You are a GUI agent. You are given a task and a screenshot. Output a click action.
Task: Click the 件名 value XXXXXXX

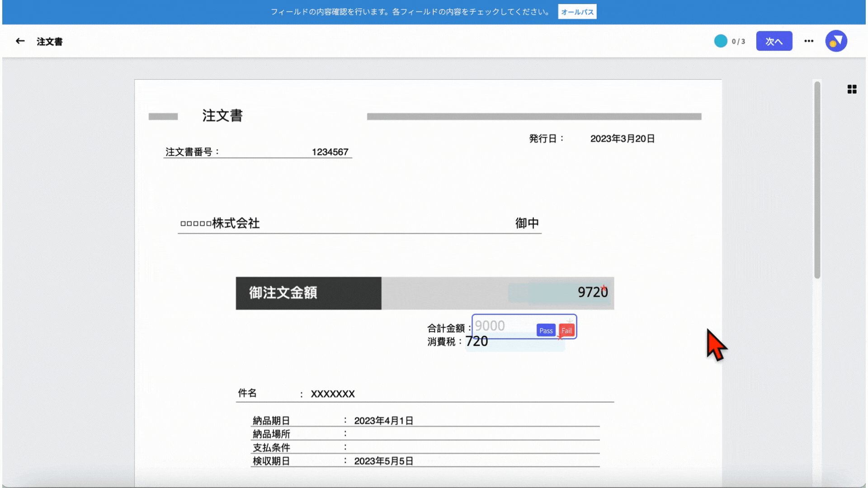click(333, 394)
